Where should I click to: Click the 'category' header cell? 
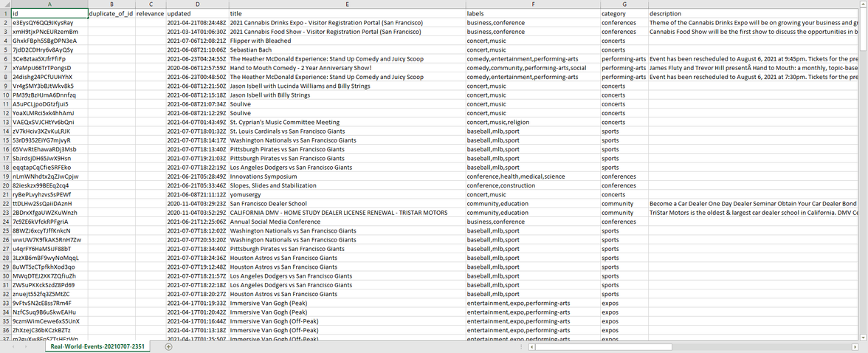coord(624,13)
